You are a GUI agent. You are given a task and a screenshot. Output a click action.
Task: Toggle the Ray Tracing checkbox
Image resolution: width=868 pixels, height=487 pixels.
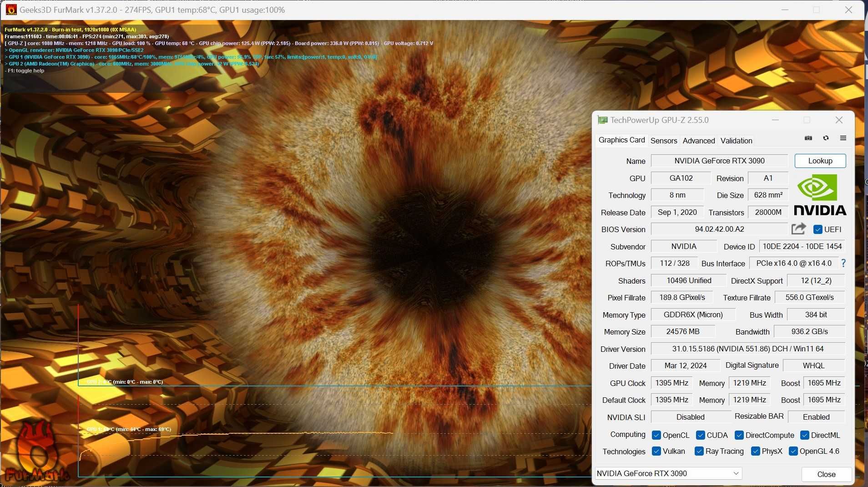699,451
